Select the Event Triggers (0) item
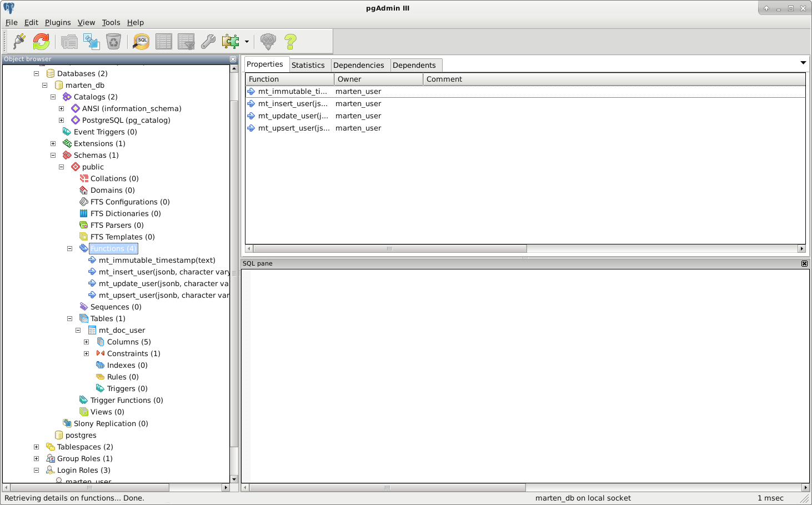This screenshot has height=505, width=812. [x=105, y=132]
